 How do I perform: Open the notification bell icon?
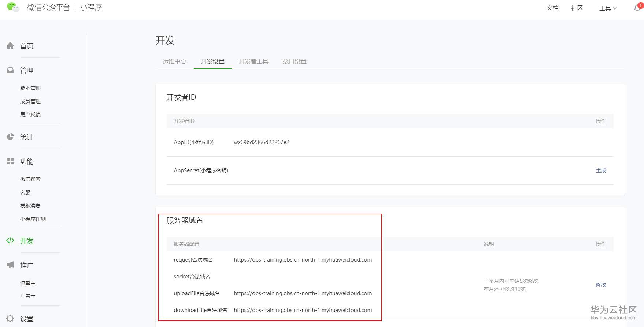coord(637,8)
